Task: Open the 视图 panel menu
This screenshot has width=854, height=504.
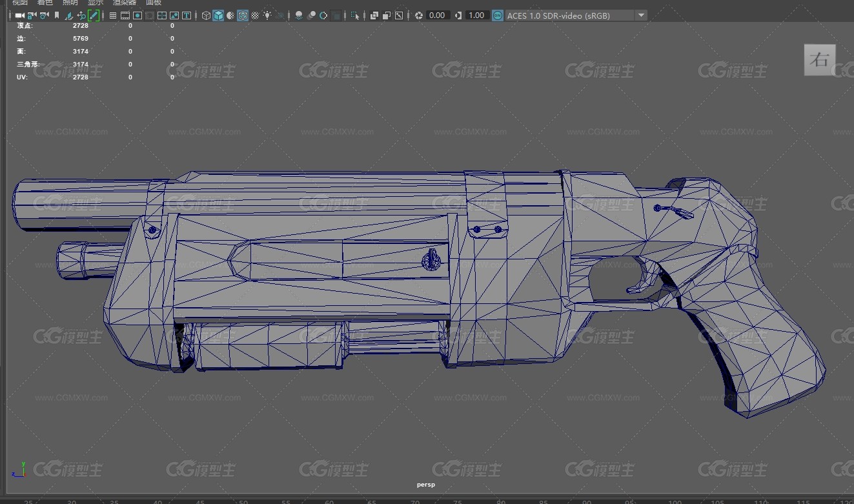Action: point(20,3)
